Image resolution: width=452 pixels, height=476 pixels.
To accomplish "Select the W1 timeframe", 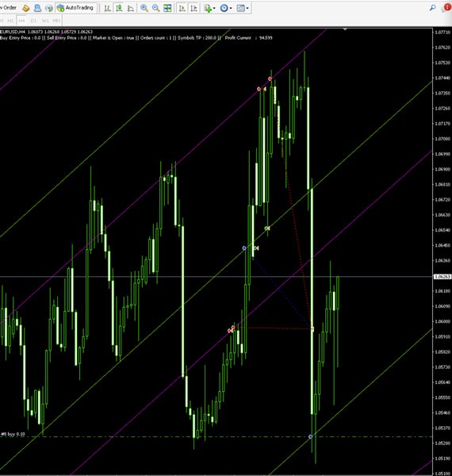I will click(45, 21).
